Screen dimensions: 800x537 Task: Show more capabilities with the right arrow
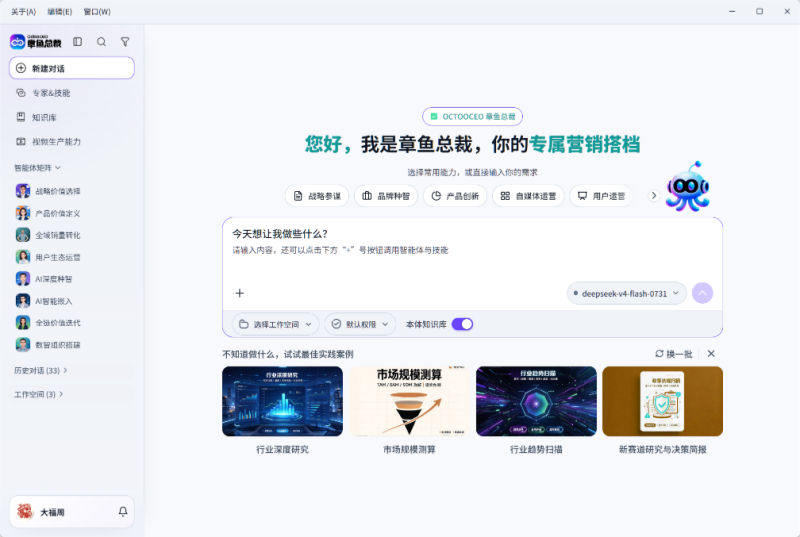654,196
